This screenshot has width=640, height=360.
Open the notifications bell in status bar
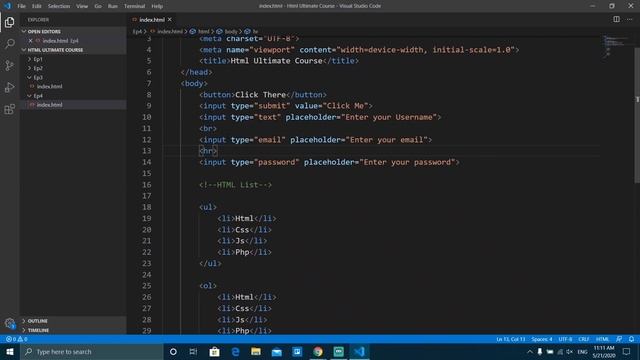[631, 339]
